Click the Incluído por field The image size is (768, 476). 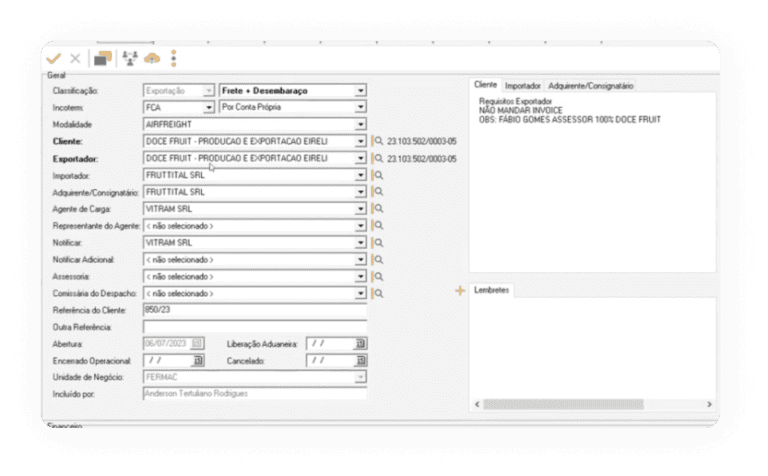tap(255, 394)
